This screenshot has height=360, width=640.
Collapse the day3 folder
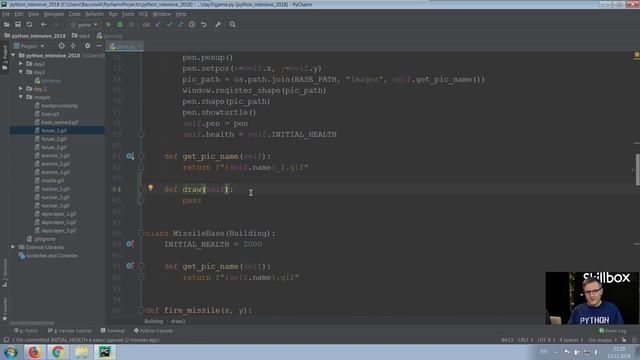pyautogui.click(x=21, y=72)
